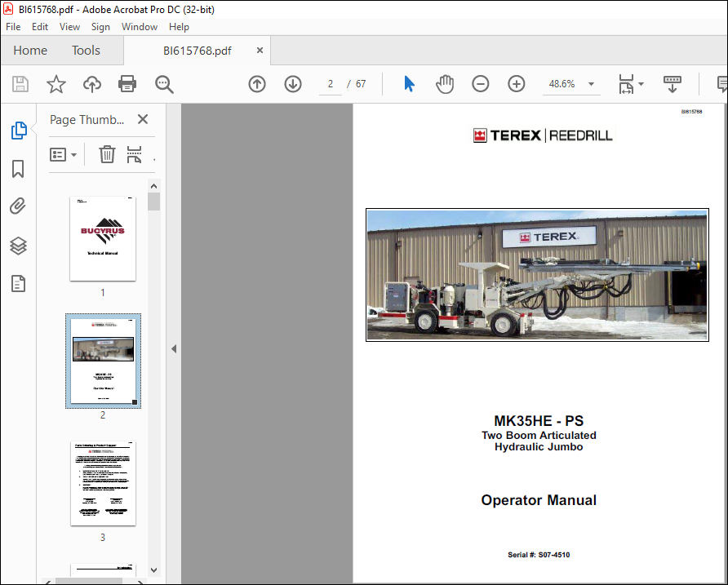Open the Help menu
728x585 pixels.
click(x=179, y=27)
